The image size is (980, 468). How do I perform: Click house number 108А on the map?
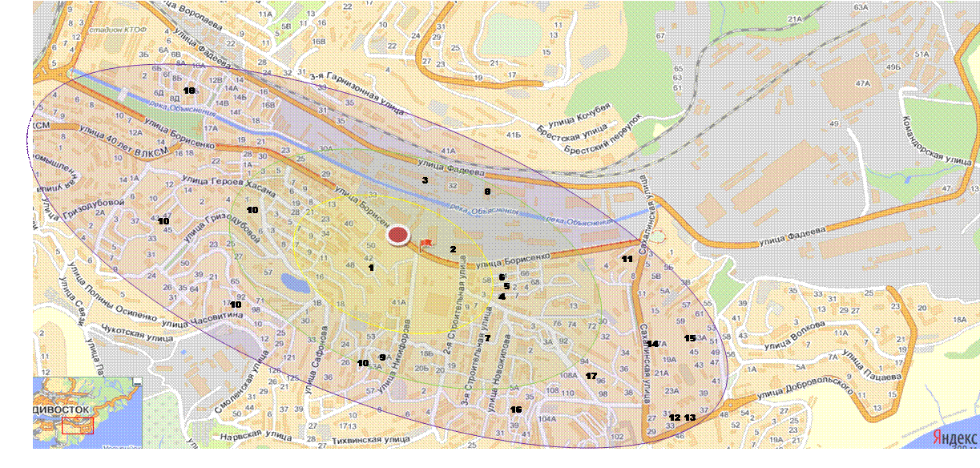pyautogui.click(x=569, y=375)
